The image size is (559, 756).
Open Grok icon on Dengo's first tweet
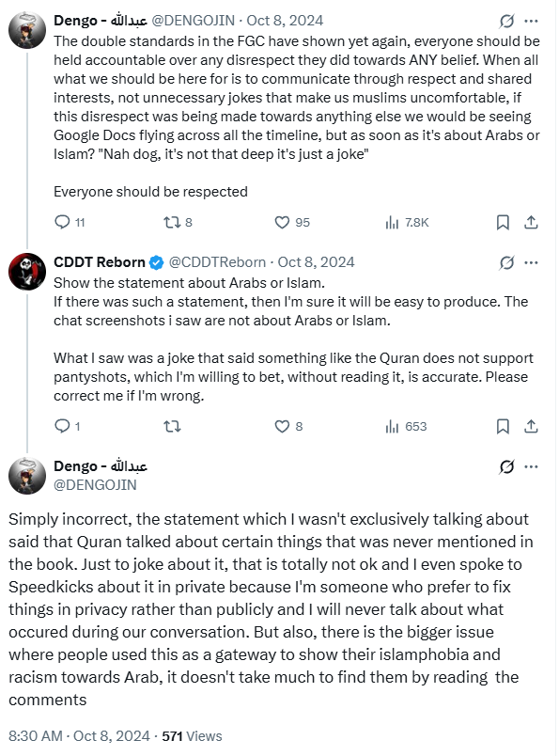point(506,21)
